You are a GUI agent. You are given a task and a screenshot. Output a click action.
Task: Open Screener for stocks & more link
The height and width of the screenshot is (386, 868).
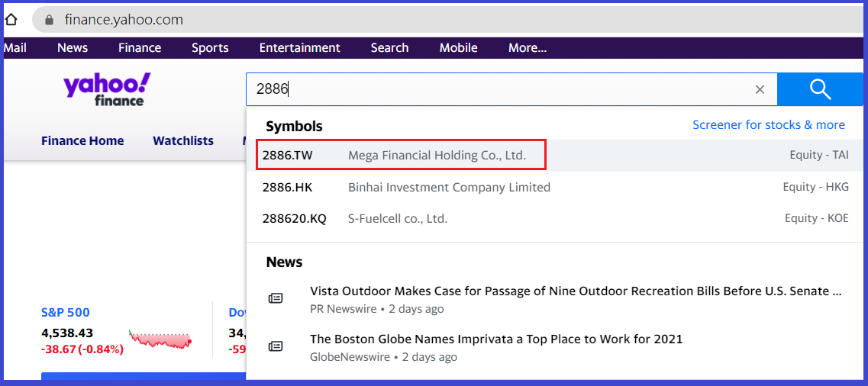(x=769, y=125)
